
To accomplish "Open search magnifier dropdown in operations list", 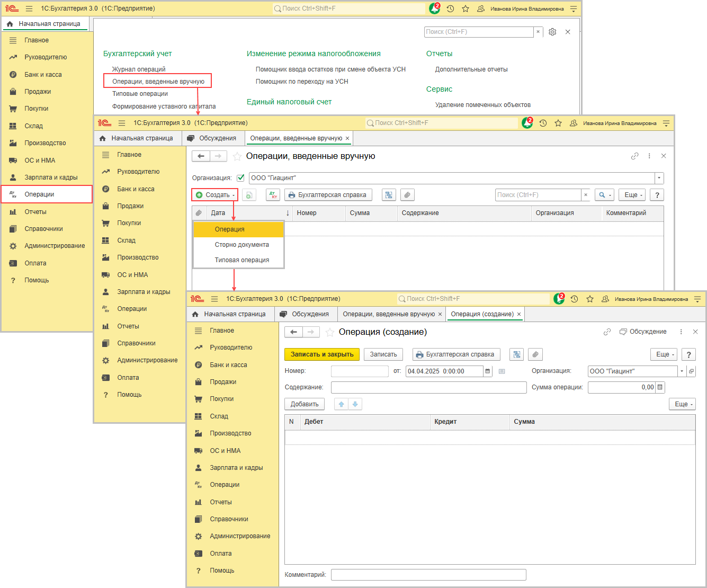I will tap(604, 195).
